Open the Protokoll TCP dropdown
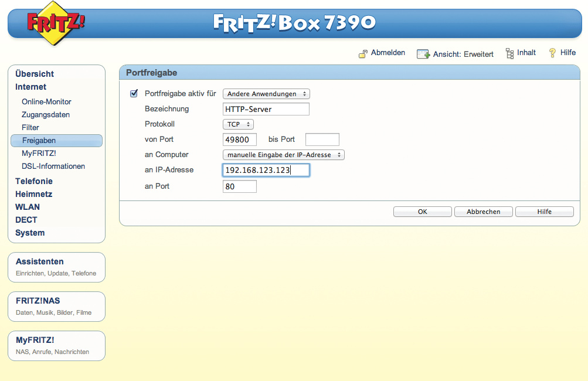 pyautogui.click(x=238, y=124)
